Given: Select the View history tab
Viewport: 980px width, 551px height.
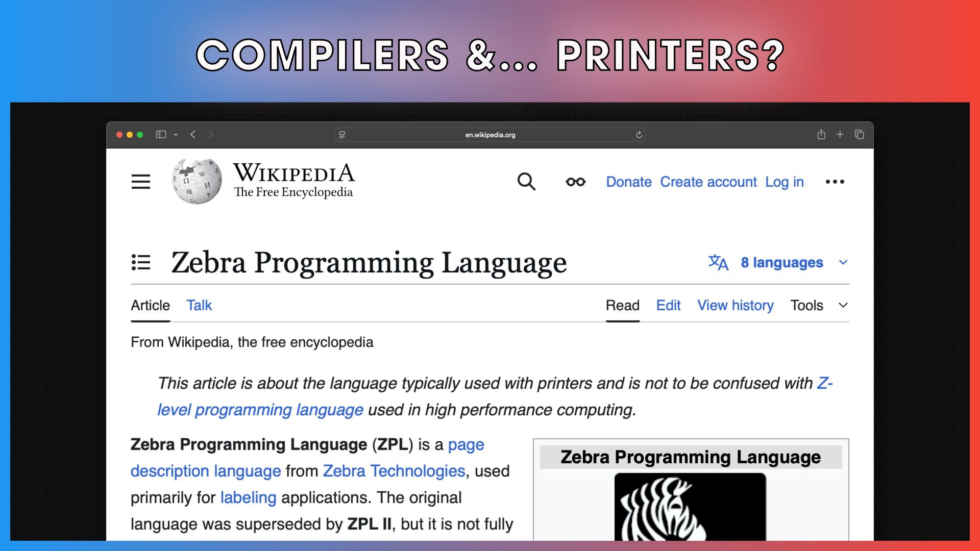Looking at the screenshot, I should point(735,305).
